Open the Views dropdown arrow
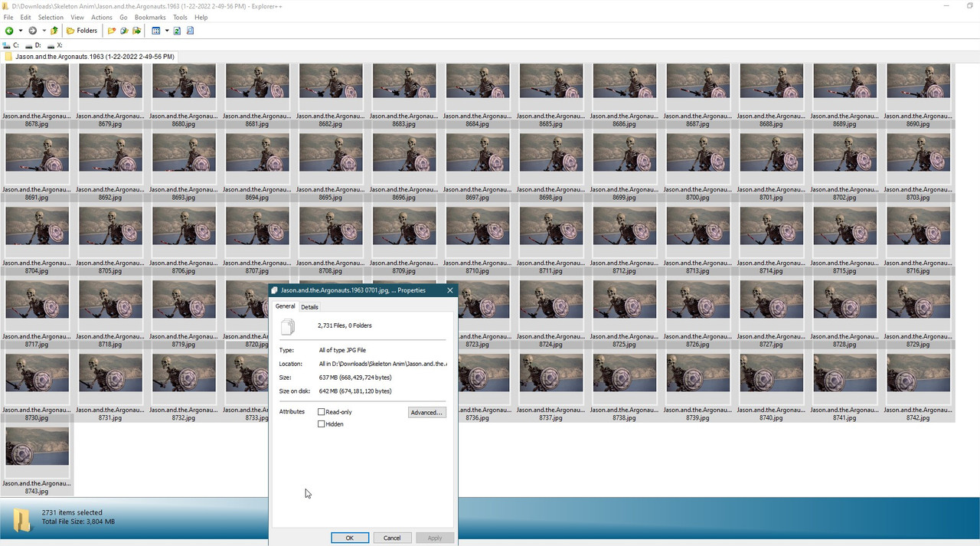Screen dimensions: 980x546 (167, 31)
